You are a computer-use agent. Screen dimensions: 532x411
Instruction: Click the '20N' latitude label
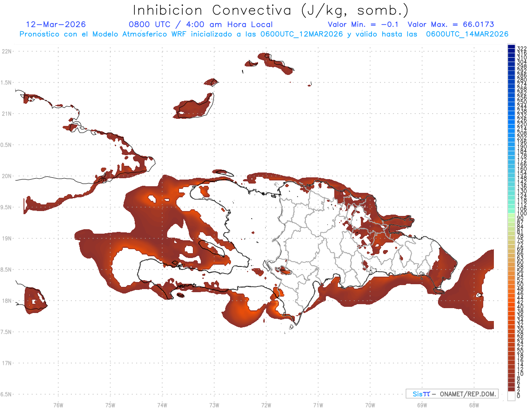pyautogui.click(x=6, y=176)
